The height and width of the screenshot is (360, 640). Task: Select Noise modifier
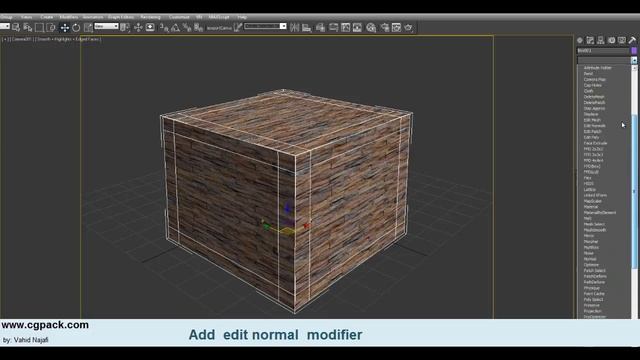[x=589, y=253]
